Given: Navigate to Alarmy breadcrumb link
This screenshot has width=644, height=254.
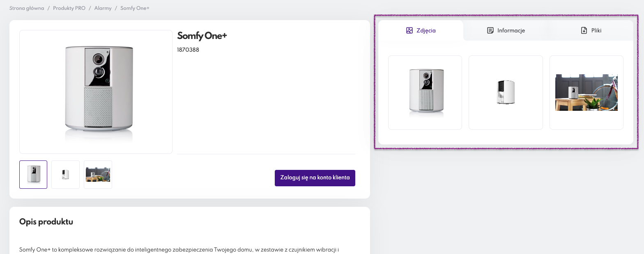Looking at the screenshot, I should pos(103,8).
